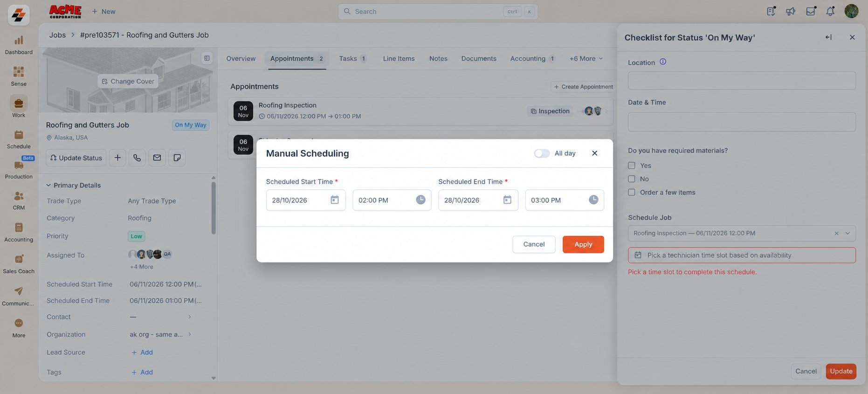
Task: Open the start date calendar picker
Action: pyautogui.click(x=335, y=200)
